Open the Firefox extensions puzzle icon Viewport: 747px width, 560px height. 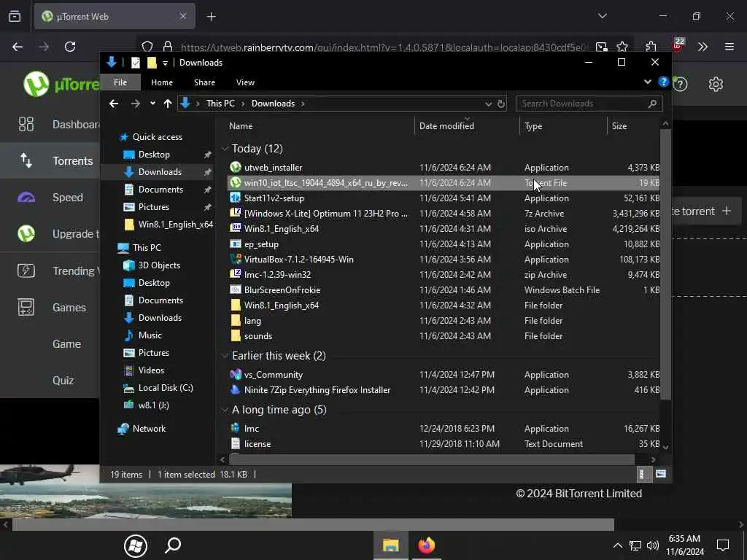(x=651, y=47)
